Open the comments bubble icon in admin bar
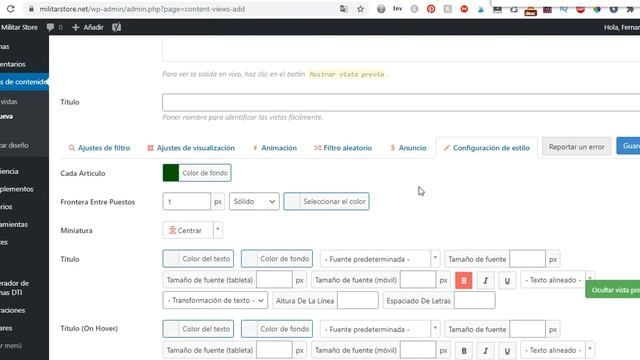This screenshot has width=640, height=360. (x=50, y=27)
